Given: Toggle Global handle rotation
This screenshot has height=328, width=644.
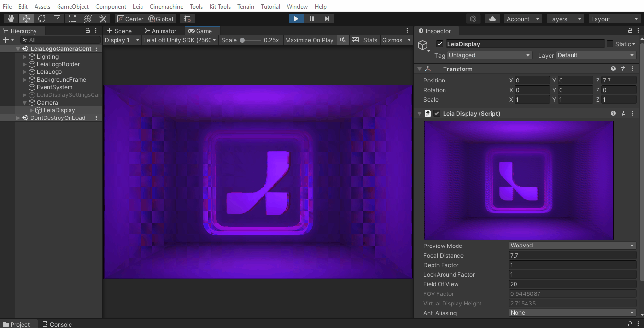Looking at the screenshot, I should (x=161, y=19).
